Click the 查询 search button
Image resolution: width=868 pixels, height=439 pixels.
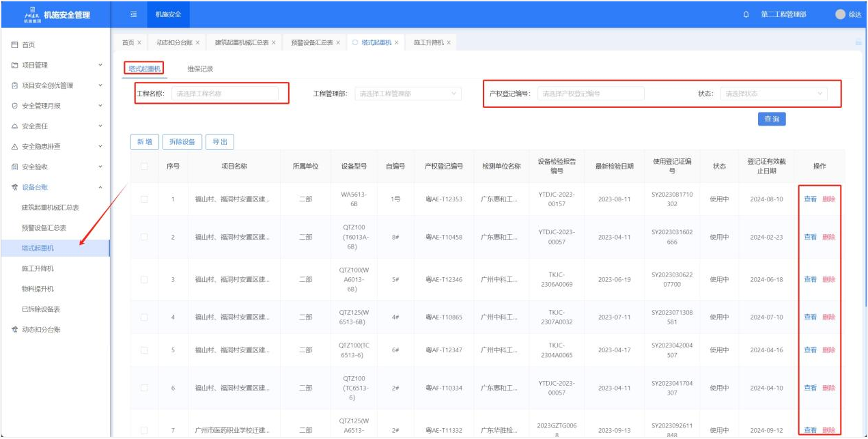(772, 119)
